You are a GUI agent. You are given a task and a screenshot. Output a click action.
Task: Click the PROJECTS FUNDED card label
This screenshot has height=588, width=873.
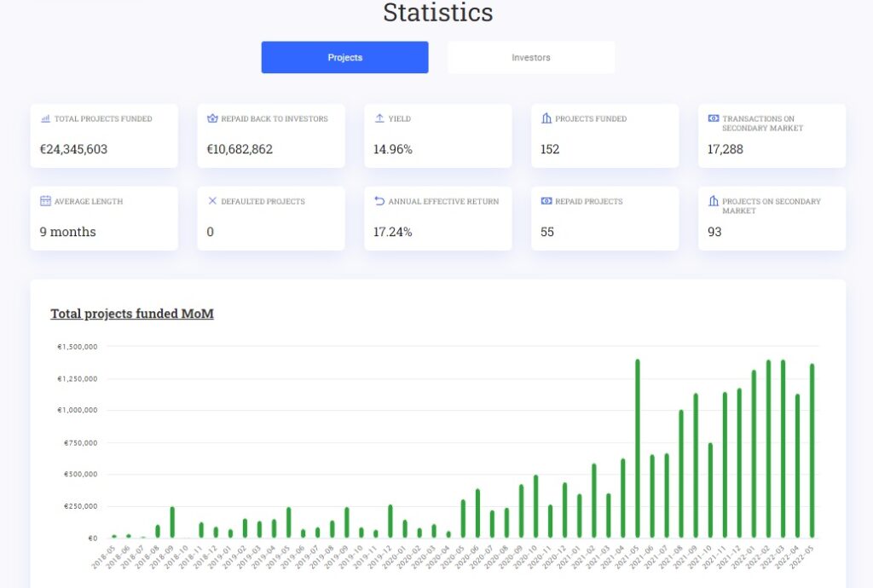(591, 118)
